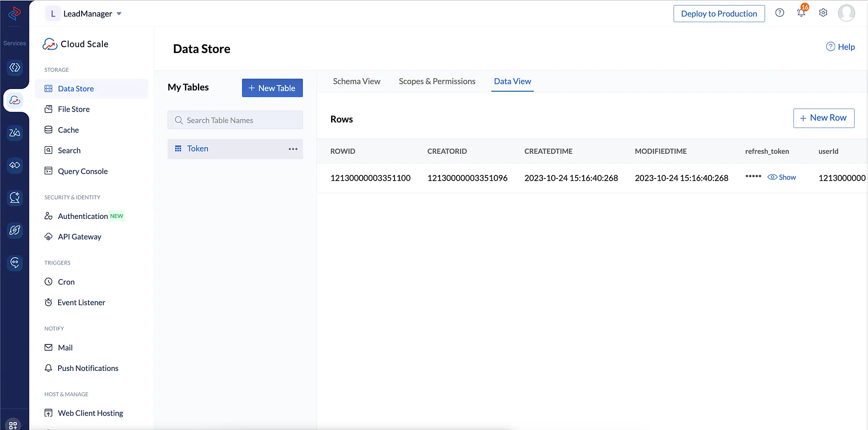Screen dimensions: 868x430
Task: Open the Token table options ellipsis menu
Action: coord(293,149)
